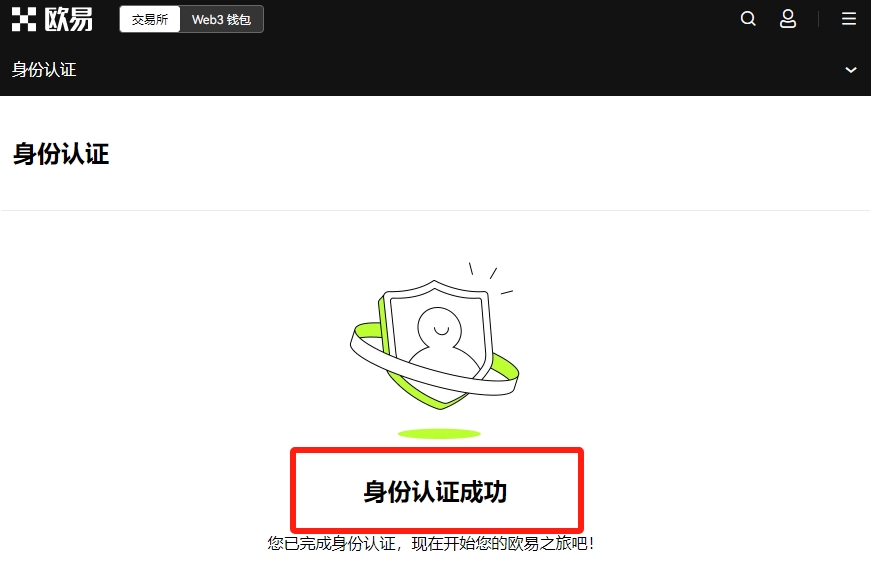Click the horizontal divider below the heading

436,210
